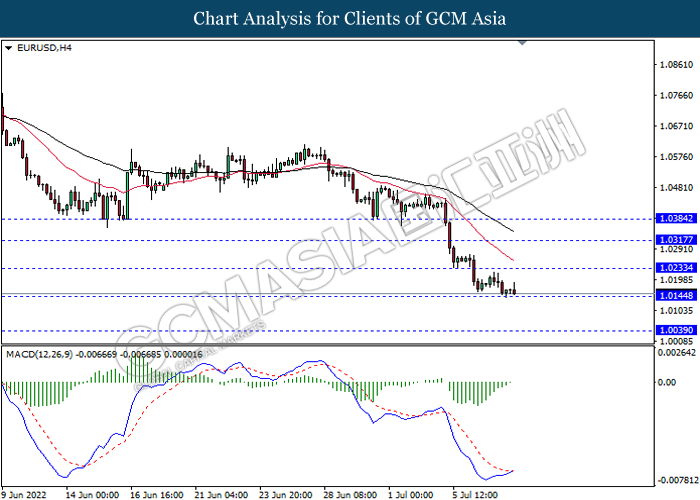700x500 pixels.
Task: Click the Chart Analysis for Clients title
Action: [x=350, y=19]
